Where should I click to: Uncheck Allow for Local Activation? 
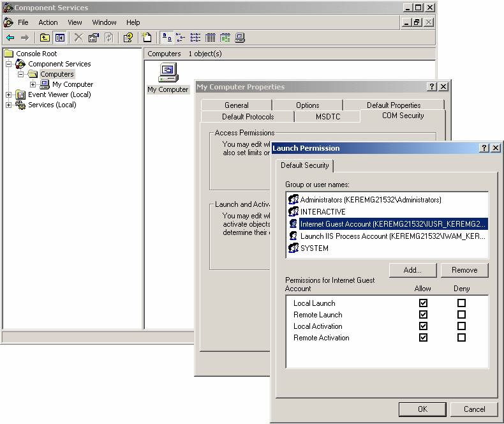[x=423, y=326]
